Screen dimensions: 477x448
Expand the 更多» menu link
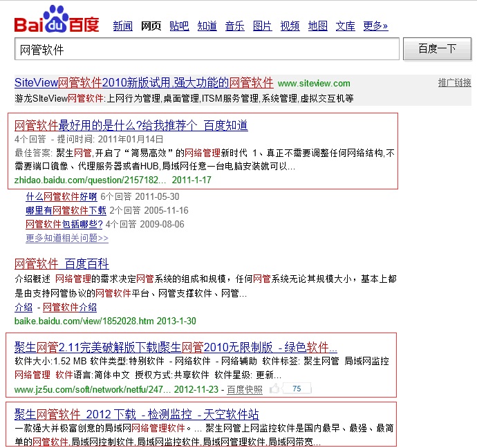click(x=375, y=26)
